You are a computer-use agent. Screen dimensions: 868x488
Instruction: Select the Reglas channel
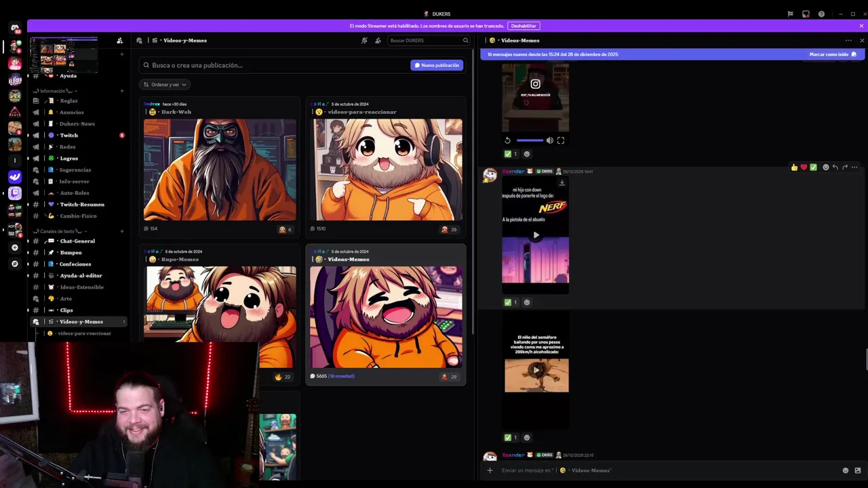click(79, 101)
